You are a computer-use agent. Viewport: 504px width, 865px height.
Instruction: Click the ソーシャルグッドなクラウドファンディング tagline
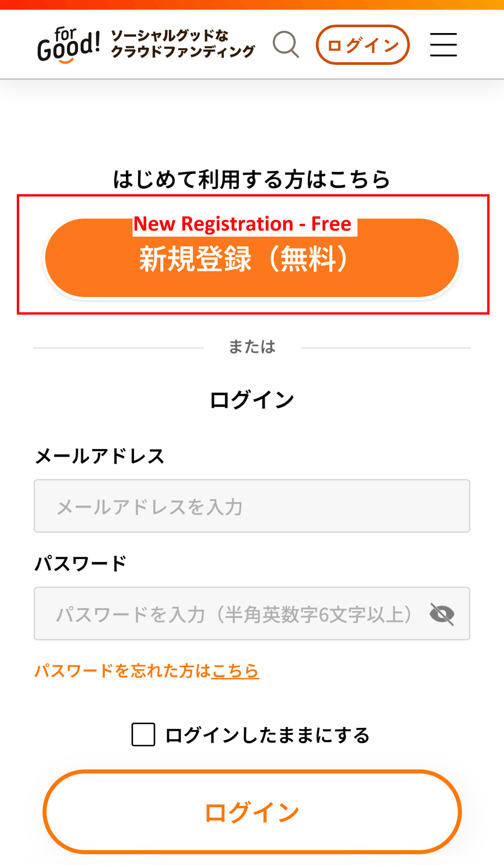point(183,44)
